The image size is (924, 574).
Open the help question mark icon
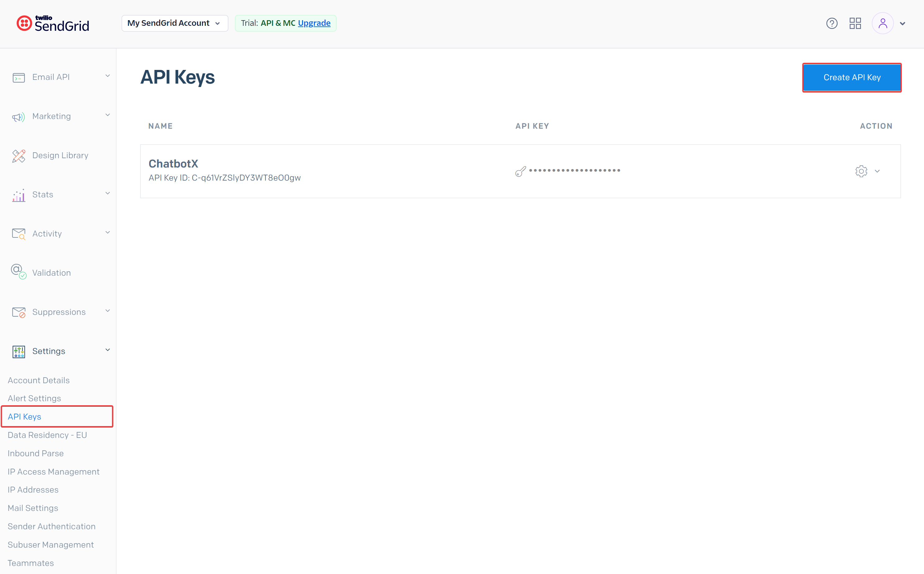832,24
